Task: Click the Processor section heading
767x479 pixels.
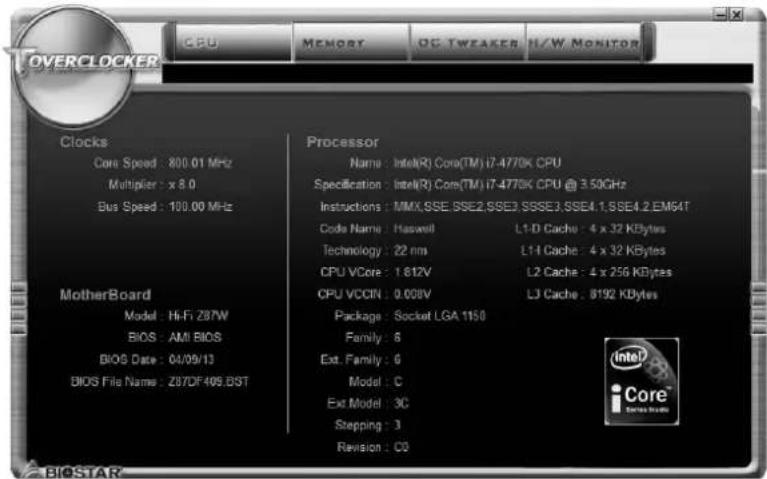Action: tap(342, 142)
